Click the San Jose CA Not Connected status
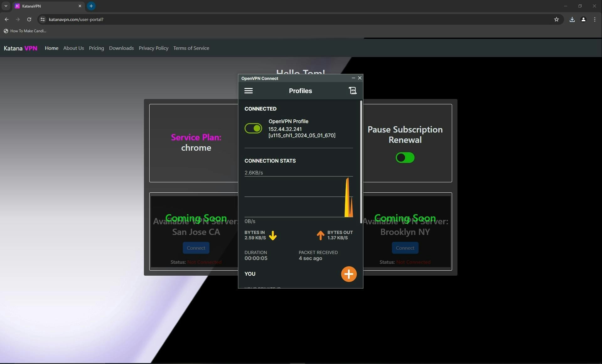Viewport: 602px width, 364px height. [204, 262]
